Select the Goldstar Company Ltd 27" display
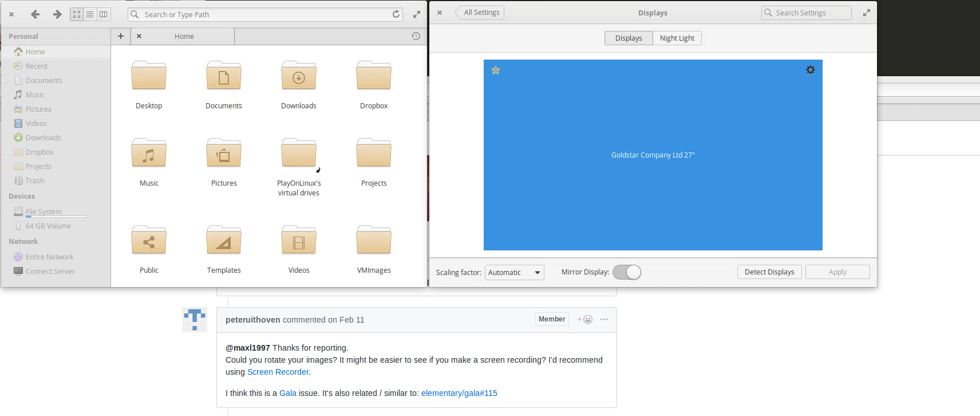The image size is (980, 416). point(653,155)
